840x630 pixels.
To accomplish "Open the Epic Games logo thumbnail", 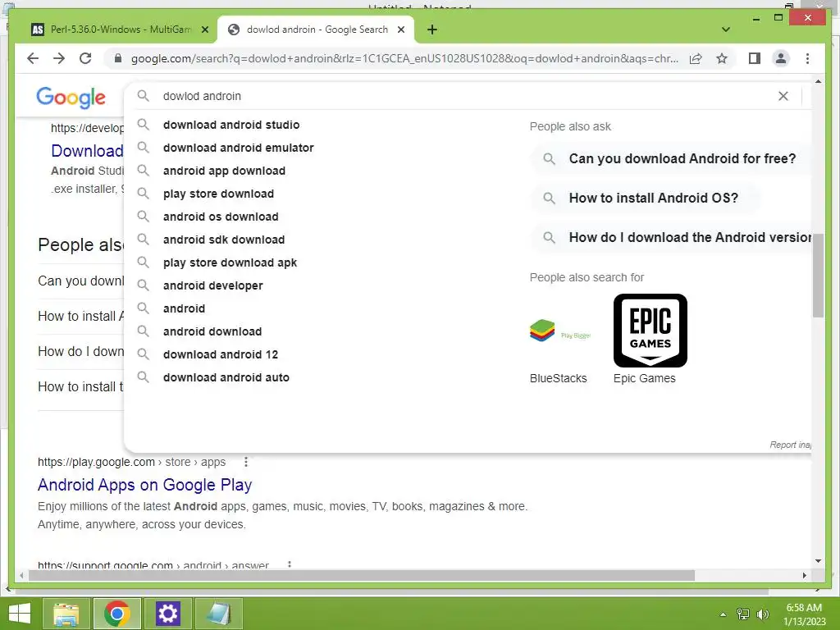I will pyautogui.click(x=651, y=331).
